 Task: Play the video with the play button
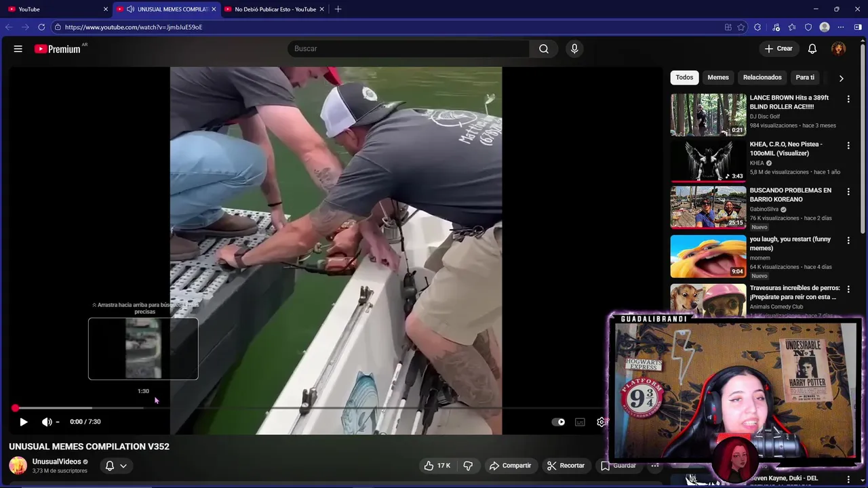click(x=23, y=422)
